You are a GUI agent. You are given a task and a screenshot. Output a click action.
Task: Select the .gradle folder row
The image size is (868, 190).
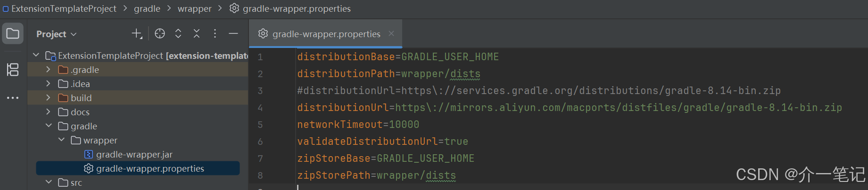(x=138, y=70)
